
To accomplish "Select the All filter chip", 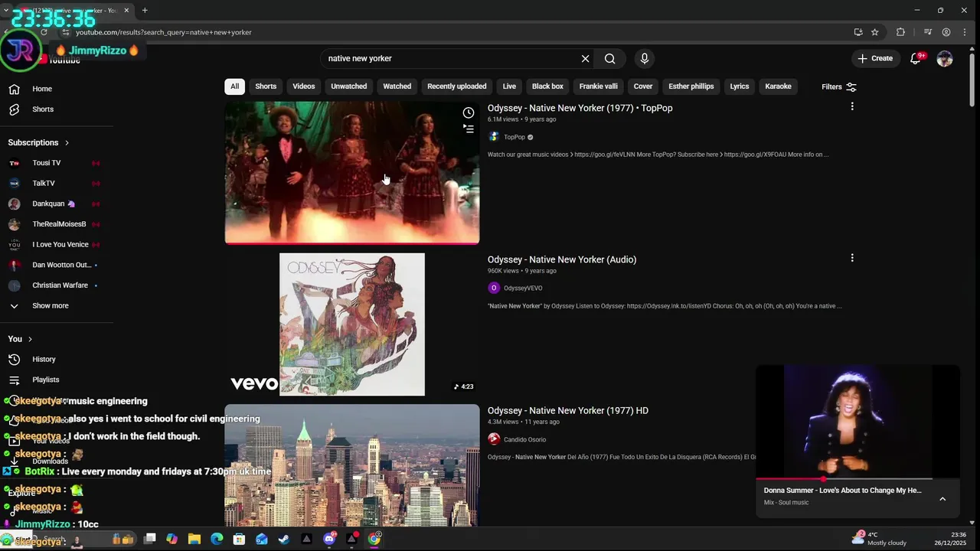I will (234, 86).
